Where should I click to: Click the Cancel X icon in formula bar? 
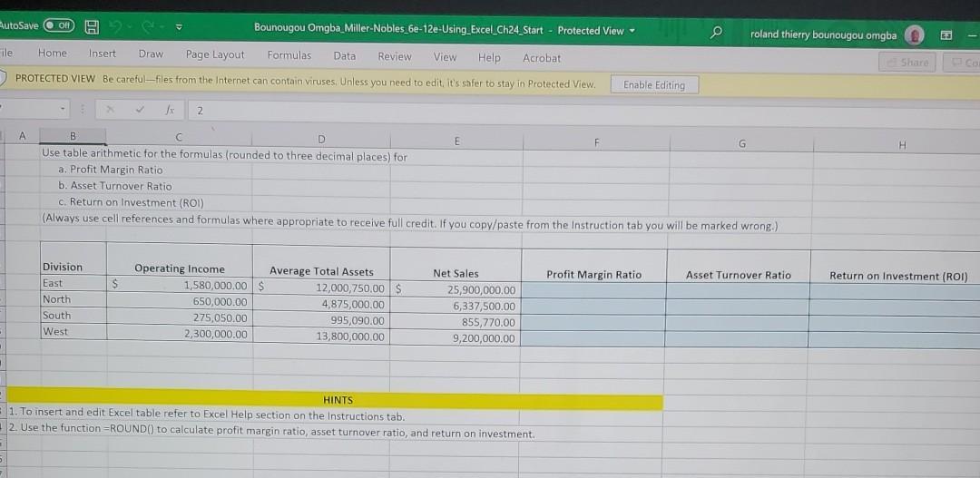(111, 111)
